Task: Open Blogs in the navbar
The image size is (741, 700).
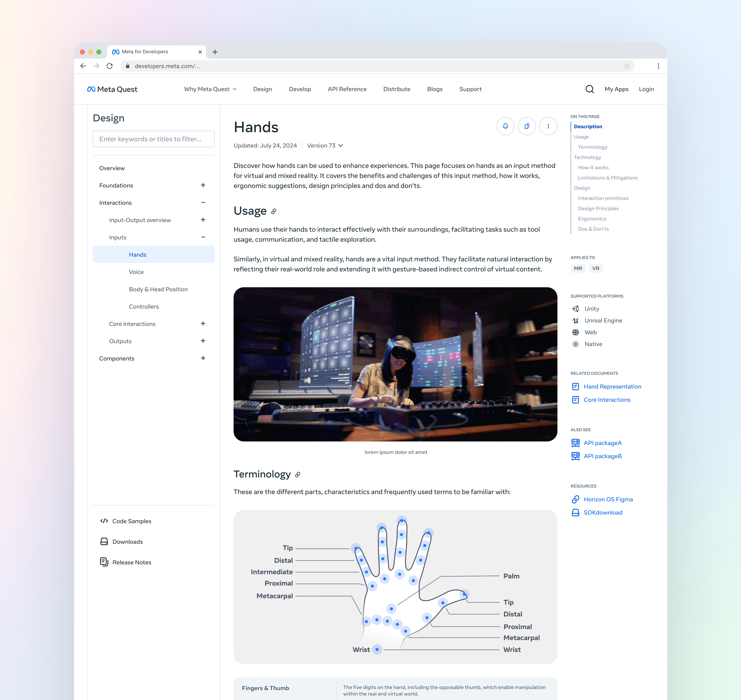Action: [x=435, y=89]
